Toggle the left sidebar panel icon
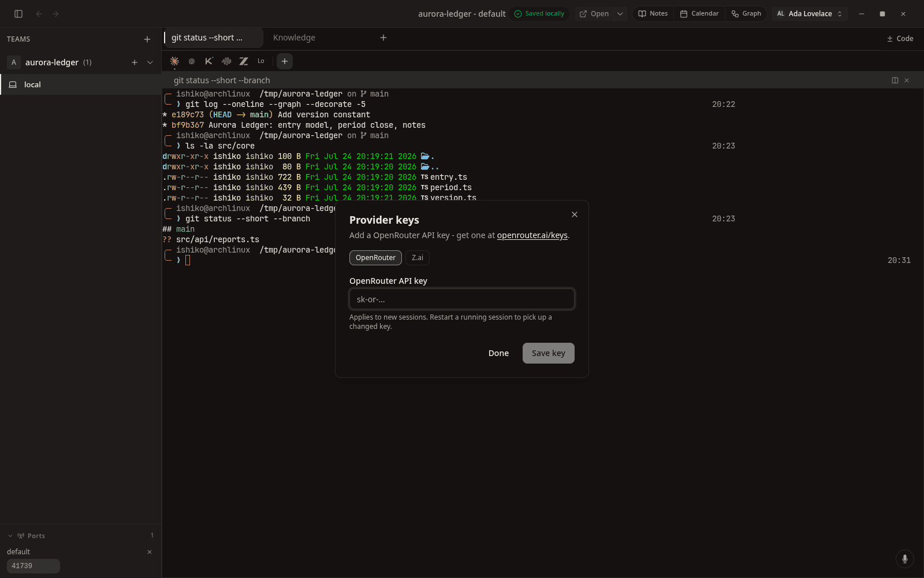Image resolution: width=924 pixels, height=578 pixels. click(x=18, y=14)
